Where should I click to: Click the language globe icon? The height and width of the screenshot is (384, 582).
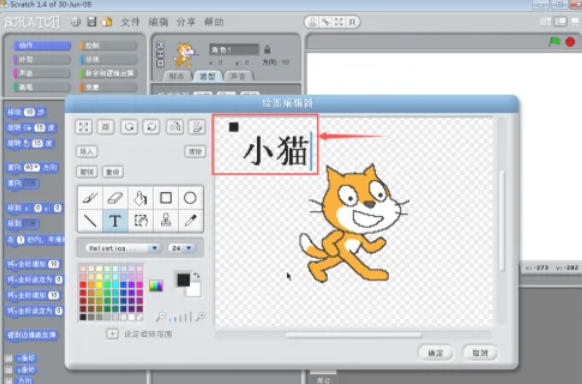[76, 22]
